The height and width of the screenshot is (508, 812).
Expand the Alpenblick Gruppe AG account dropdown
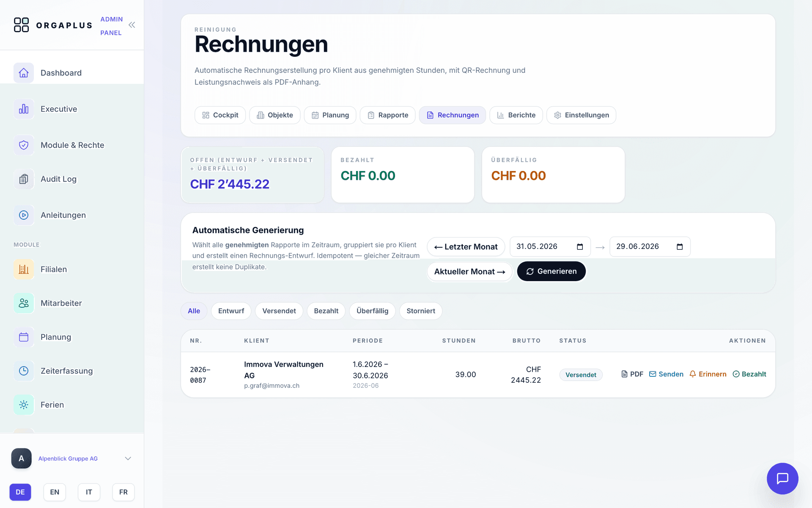tap(128, 458)
